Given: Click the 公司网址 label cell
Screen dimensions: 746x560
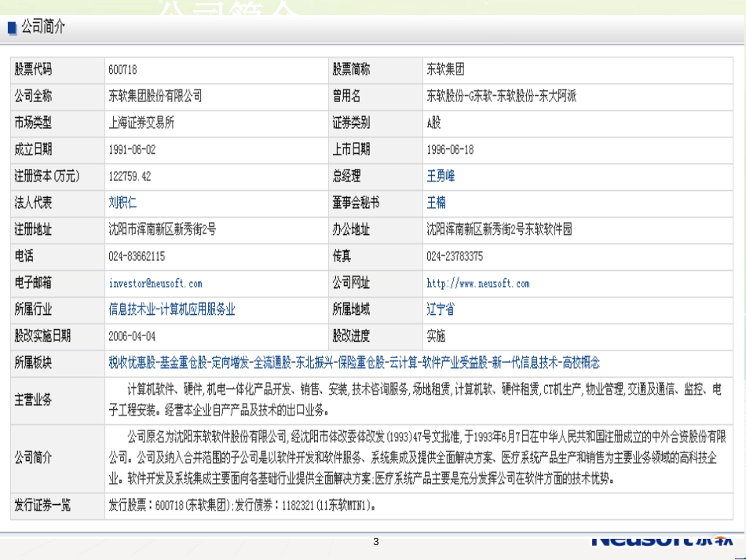Looking at the screenshot, I should click(375, 283).
